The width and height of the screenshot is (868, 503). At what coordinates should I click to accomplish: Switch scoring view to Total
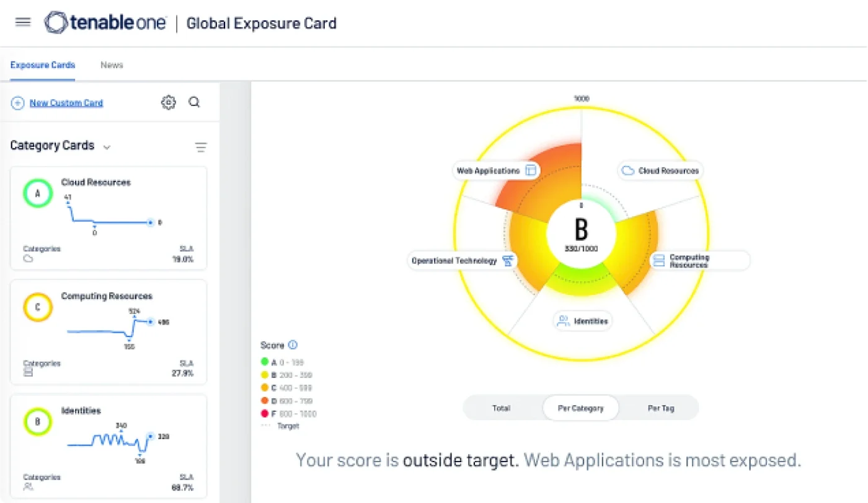501,408
